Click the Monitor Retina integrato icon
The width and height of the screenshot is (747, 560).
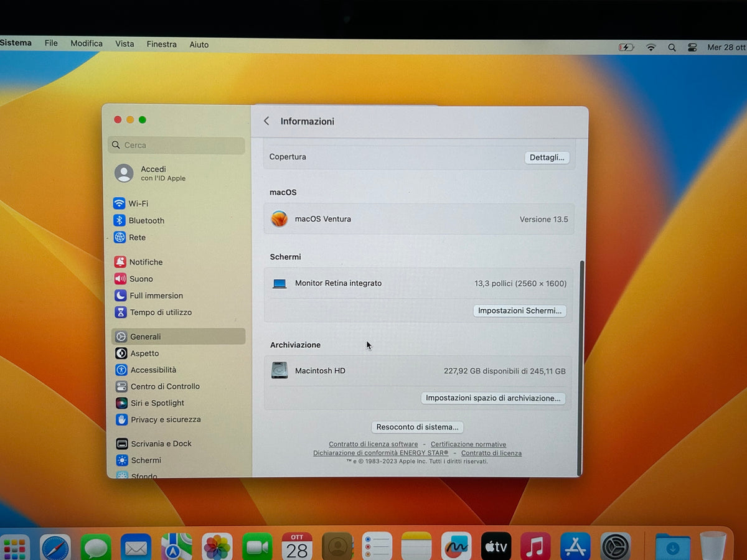pos(280,284)
